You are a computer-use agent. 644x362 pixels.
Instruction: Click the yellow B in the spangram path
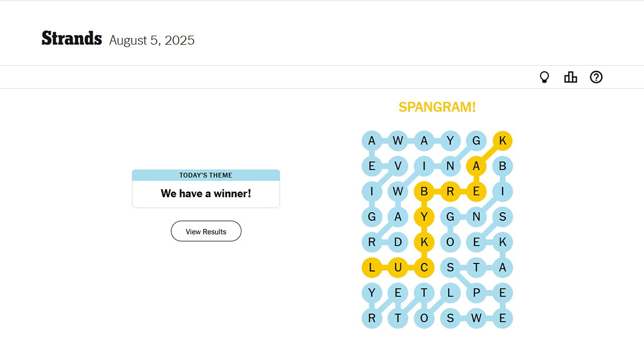424,192
